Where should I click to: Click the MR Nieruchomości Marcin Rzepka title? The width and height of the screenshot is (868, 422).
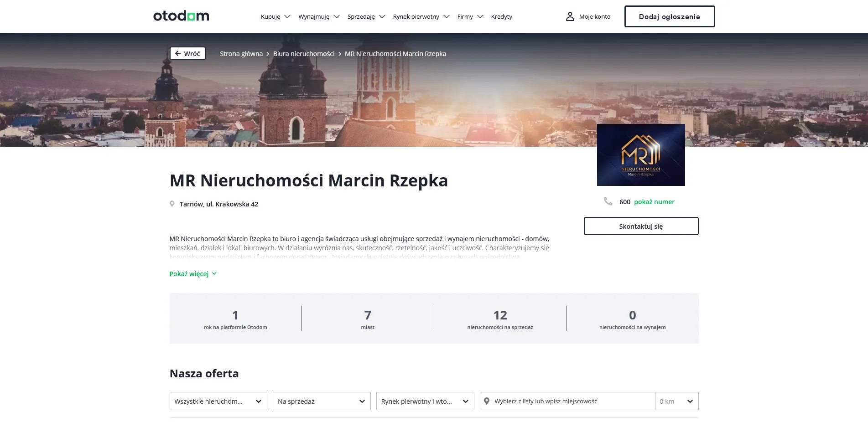309,180
